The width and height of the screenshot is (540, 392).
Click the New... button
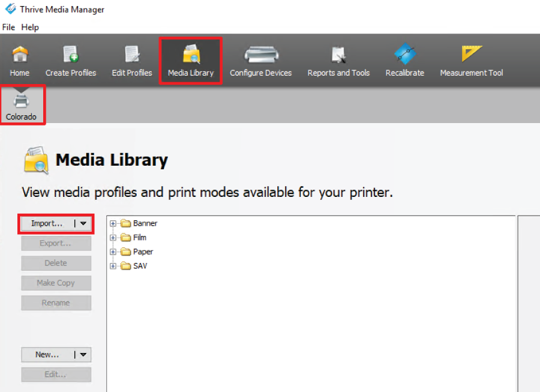[47, 355]
